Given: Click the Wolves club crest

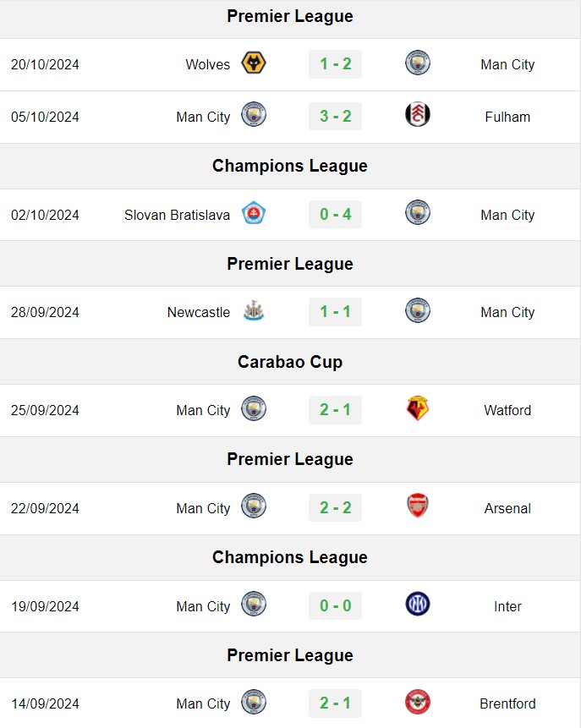Looking at the screenshot, I should pos(254,63).
